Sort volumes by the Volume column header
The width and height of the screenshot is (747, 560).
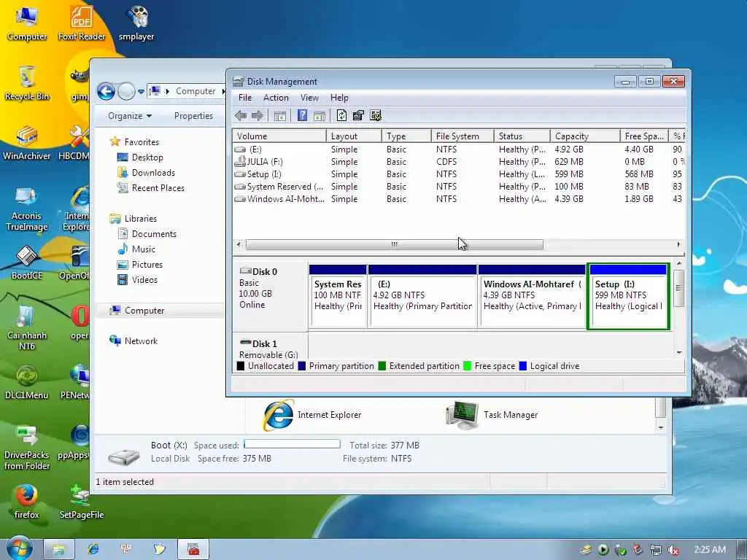279,136
